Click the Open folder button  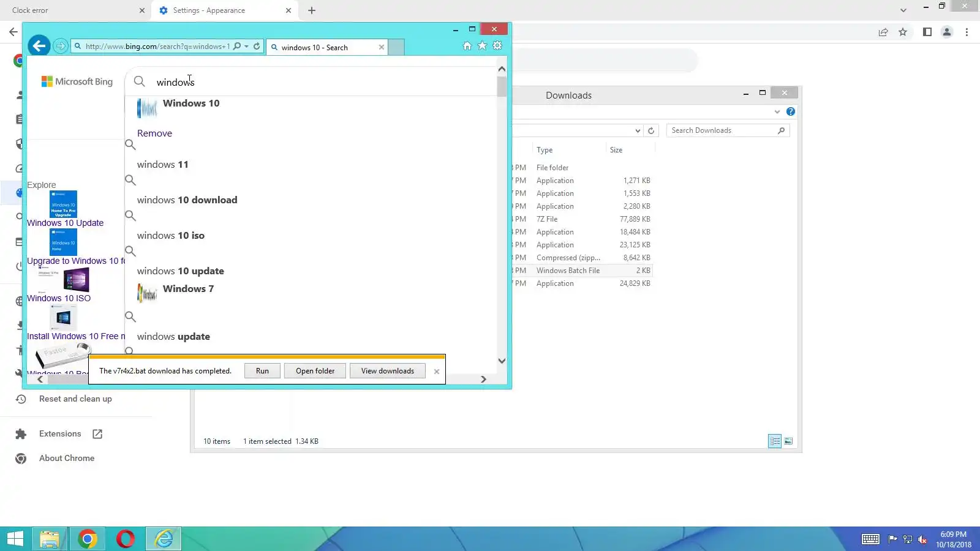(315, 371)
